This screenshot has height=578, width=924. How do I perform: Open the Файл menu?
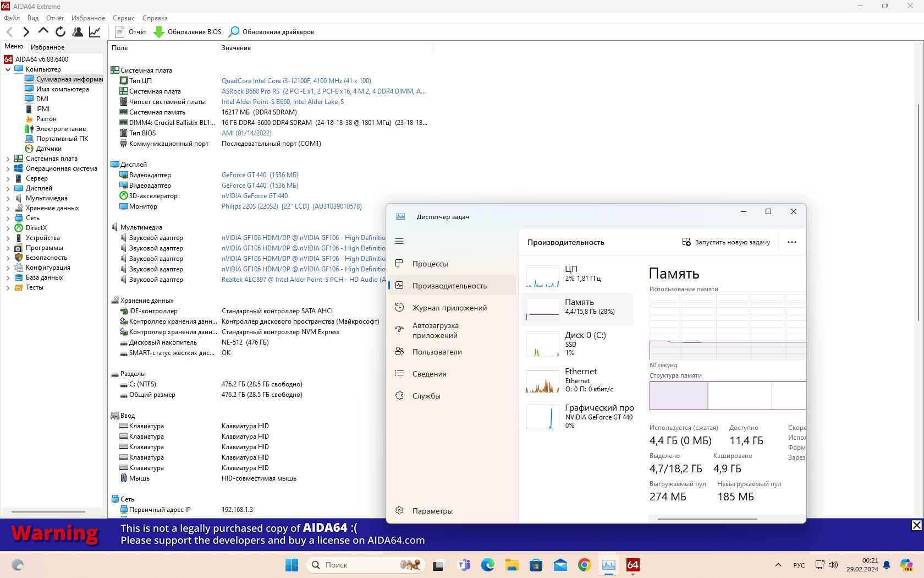12,18
